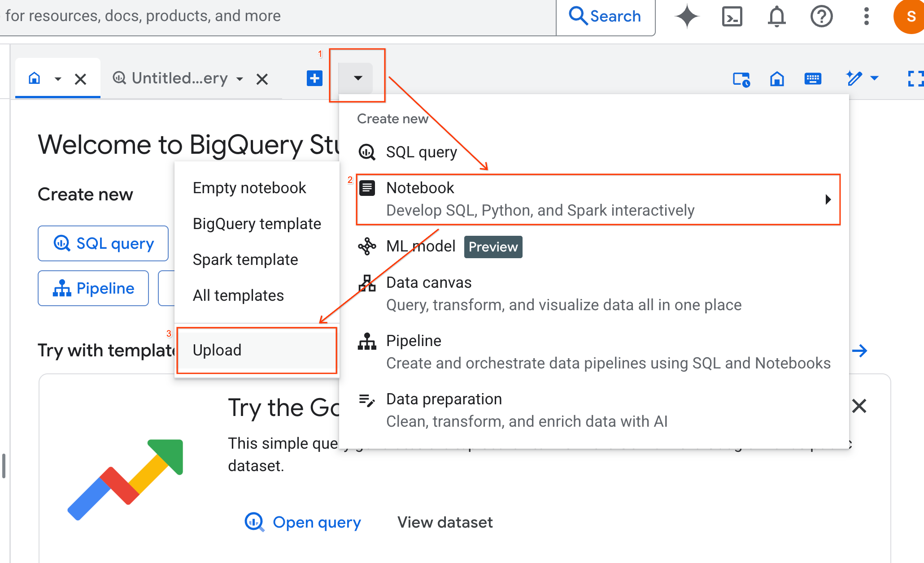This screenshot has width=924, height=563.
Task: Expand the Notebook submenu arrow
Action: point(828,199)
